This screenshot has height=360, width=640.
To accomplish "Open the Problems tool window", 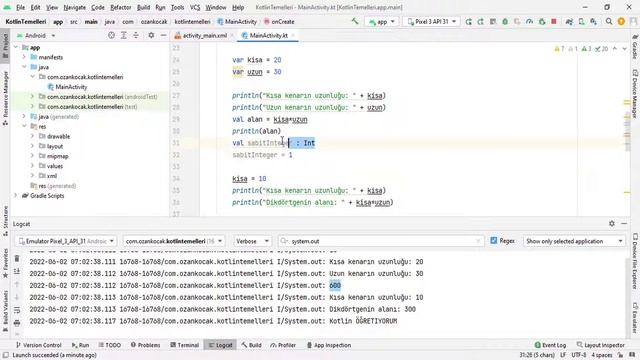I will click(145, 345).
